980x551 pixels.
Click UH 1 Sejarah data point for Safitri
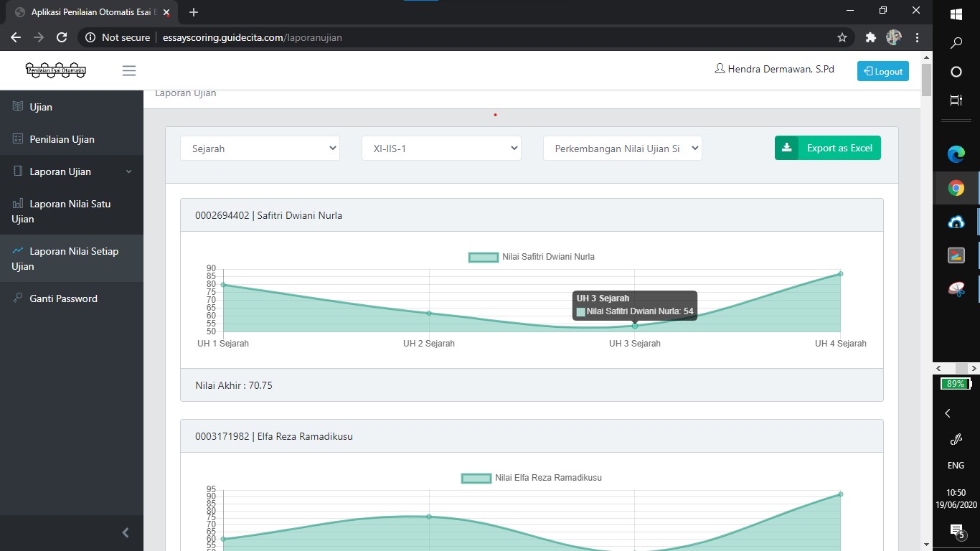(223, 285)
